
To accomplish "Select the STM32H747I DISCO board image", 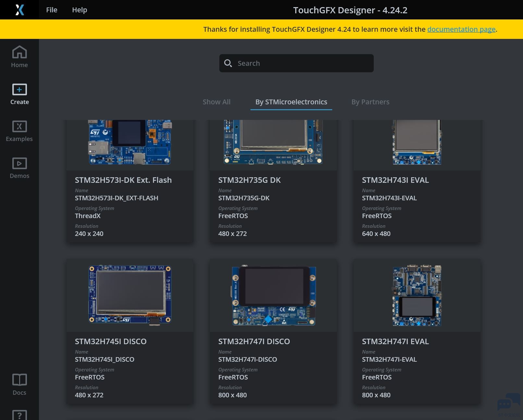I will tap(273, 296).
